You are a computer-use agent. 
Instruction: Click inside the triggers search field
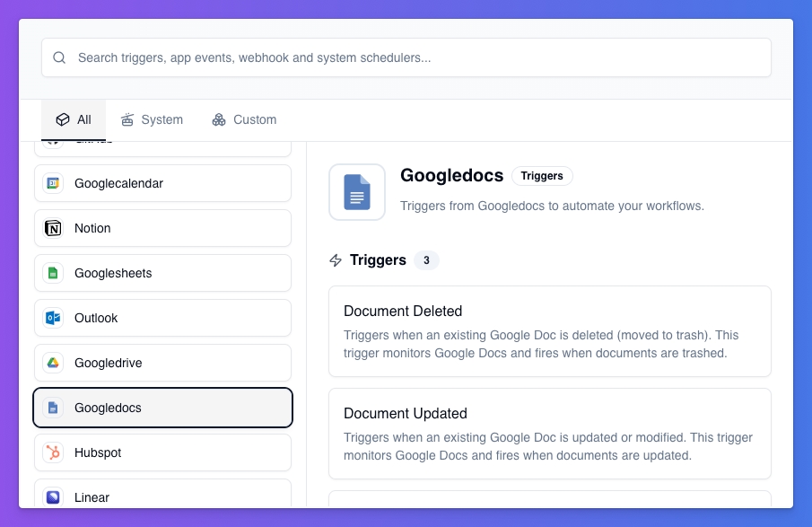tap(406, 57)
